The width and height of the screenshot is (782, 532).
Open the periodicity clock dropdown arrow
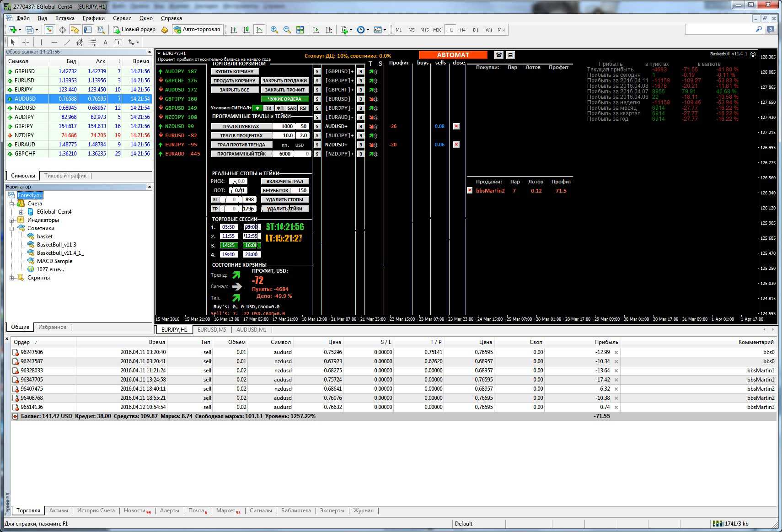368,30
